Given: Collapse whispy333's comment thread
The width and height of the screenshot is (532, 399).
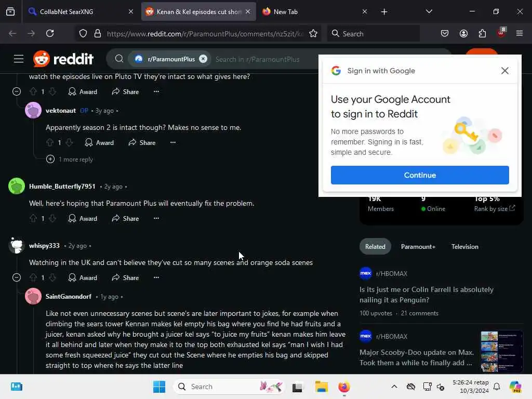Looking at the screenshot, I should (x=17, y=277).
